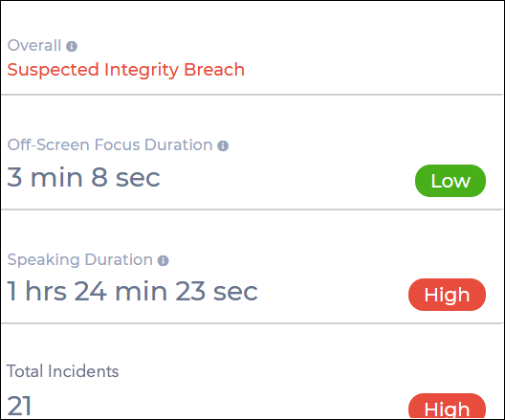505x420 pixels.
Task: Select the incident count 21
Action: click(x=19, y=406)
